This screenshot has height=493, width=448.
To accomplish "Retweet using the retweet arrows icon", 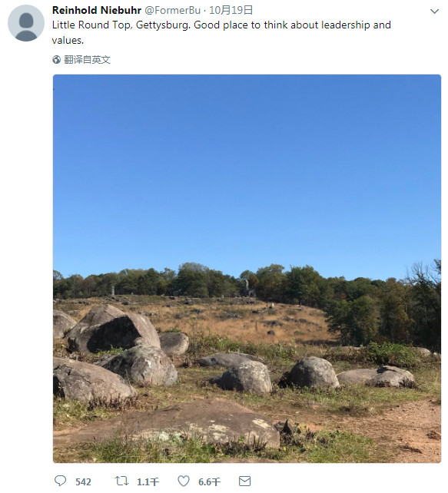I will click(x=121, y=481).
